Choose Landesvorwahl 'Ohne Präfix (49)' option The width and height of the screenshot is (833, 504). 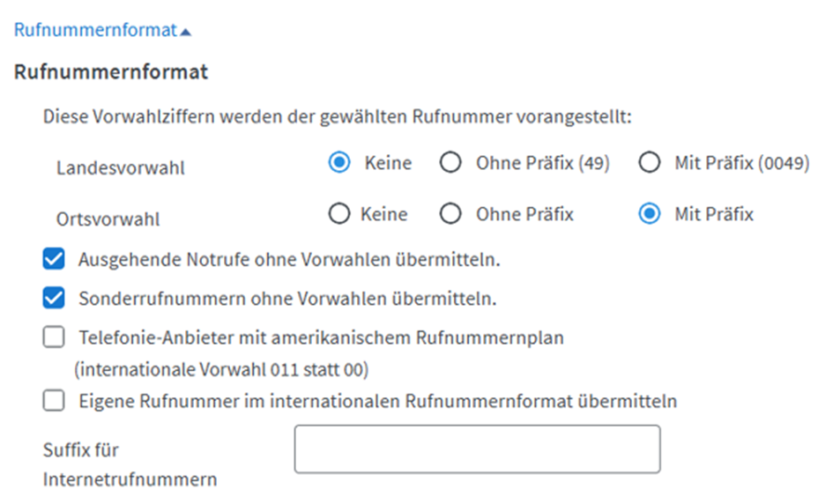tap(450, 163)
